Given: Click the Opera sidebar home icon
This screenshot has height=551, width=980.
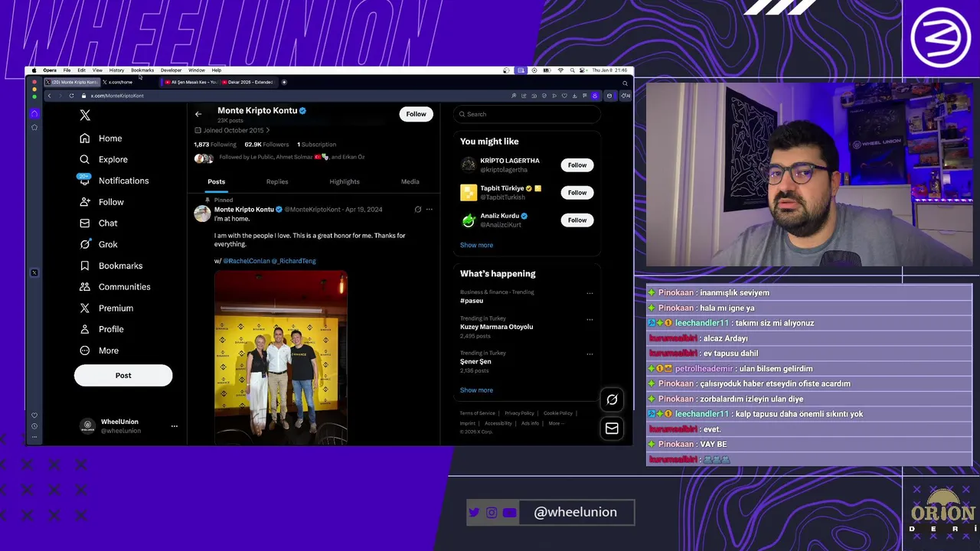Looking at the screenshot, I should coord(34,114).
